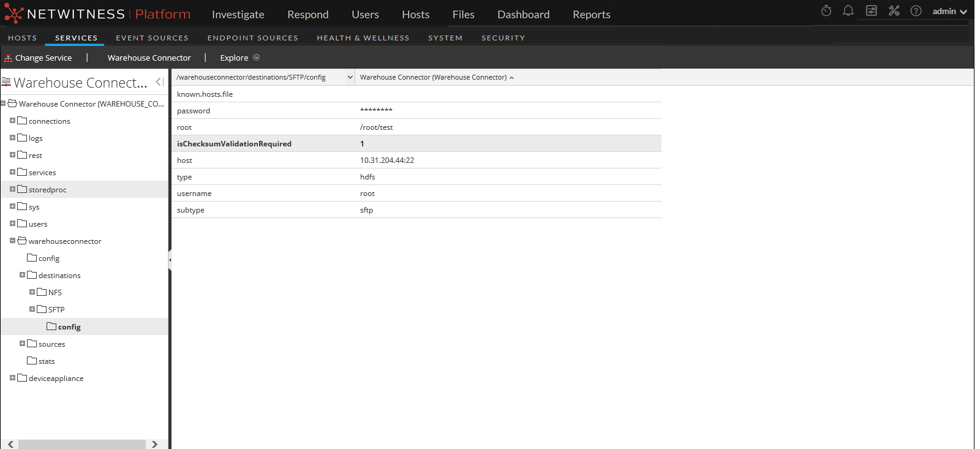The width and height of the screenshot is (980, 449).
Task: Click the known.hosts.file parameter
Action: point(205,94)
